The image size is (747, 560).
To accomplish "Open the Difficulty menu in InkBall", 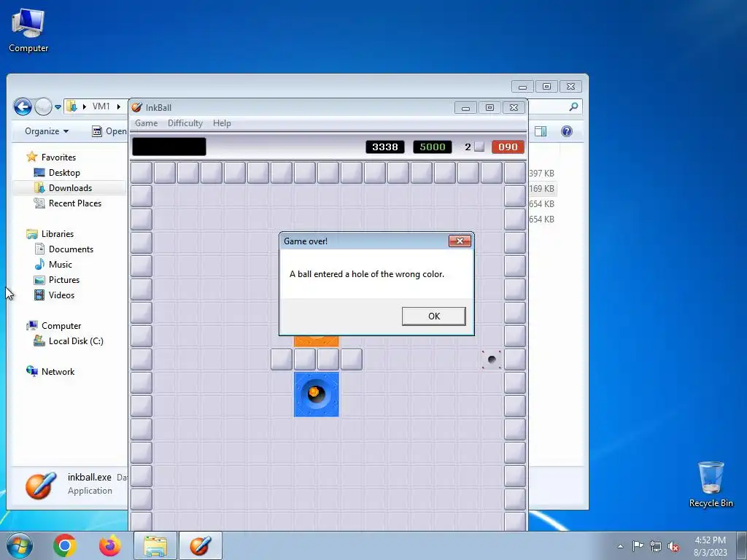I will point(185,123).
